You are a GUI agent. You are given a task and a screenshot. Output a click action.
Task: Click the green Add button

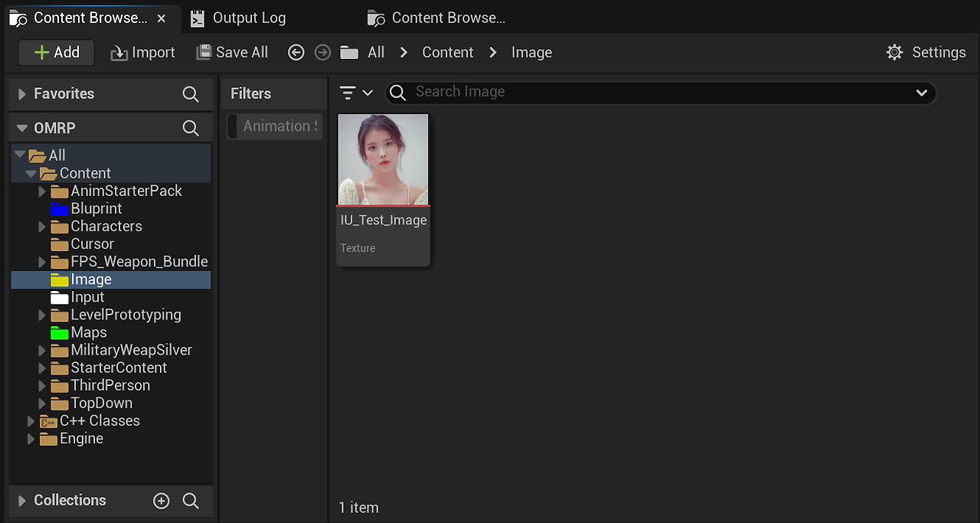point(57,52)
